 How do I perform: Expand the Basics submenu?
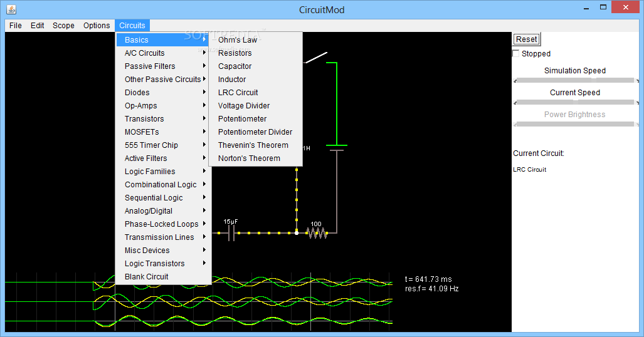(163, 40)
